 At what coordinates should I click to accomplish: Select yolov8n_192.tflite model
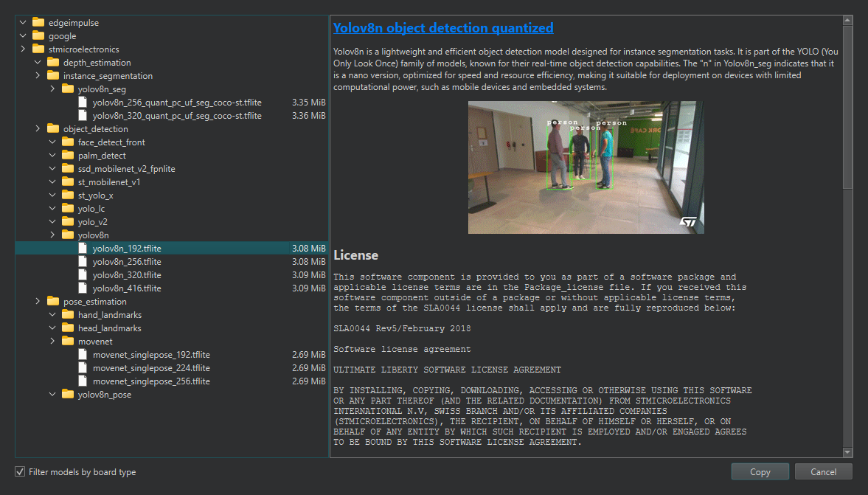(172, 249)
